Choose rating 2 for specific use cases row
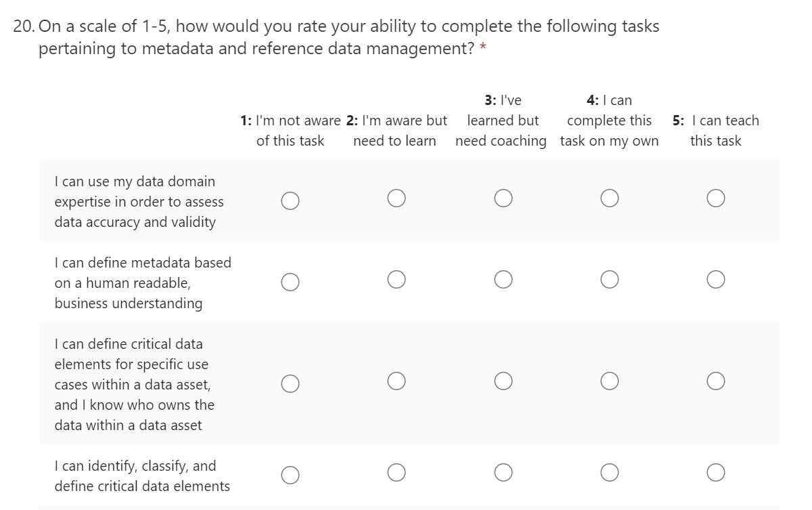Viewport: 812px width, 510px height. (x=397, y=381)
